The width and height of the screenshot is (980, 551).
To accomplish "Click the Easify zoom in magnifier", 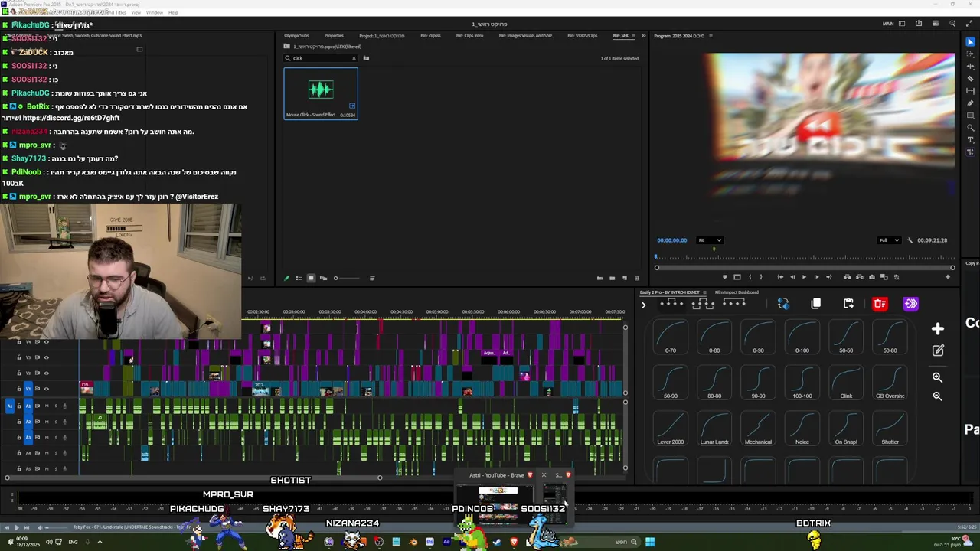I will 937,377.
